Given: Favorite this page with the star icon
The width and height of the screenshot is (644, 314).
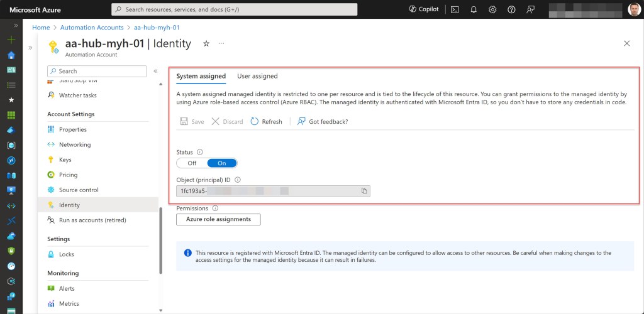Looking at the screenshot, I should pyautogui.click(x=206, y=43).
